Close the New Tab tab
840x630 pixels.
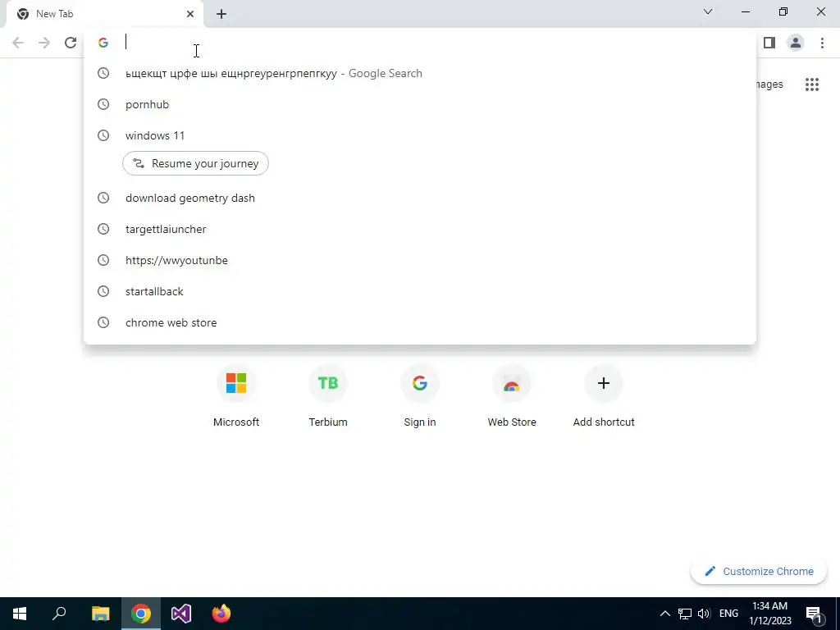click(x=190, y=14)
